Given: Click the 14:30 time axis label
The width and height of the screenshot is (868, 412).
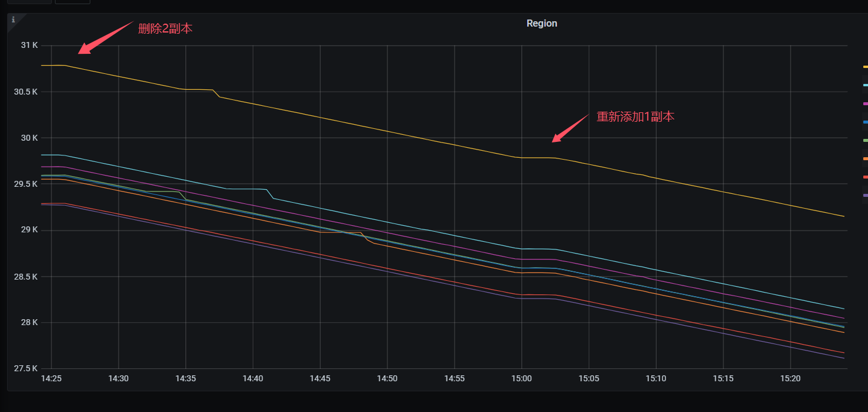Looking at the screenshot, I should [x=119, y=378].
